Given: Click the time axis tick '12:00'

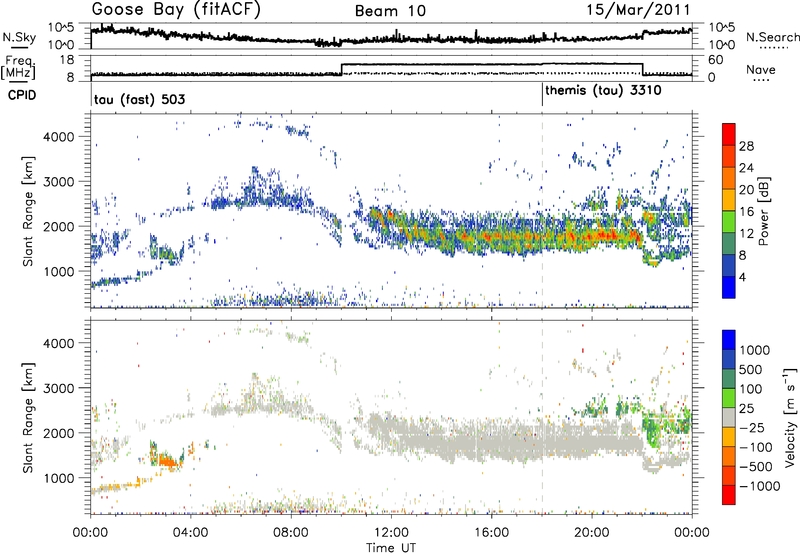Looking at the screenshot, I should coord(391,533).
